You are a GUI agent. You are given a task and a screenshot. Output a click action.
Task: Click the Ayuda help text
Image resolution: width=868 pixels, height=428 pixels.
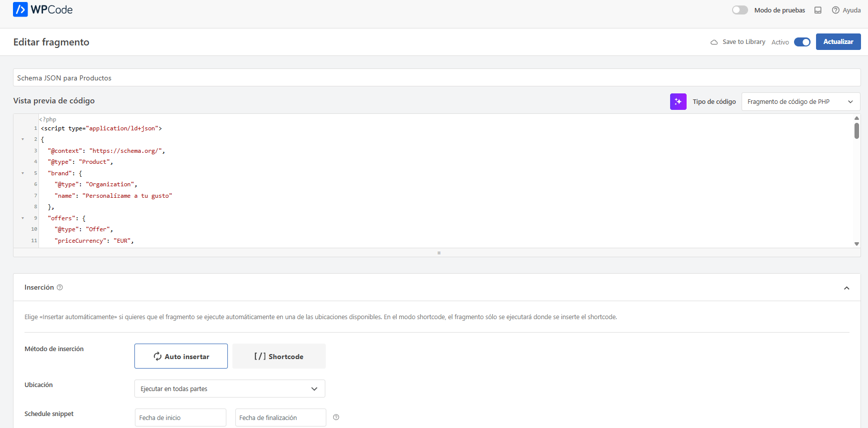tap(852, 10)
